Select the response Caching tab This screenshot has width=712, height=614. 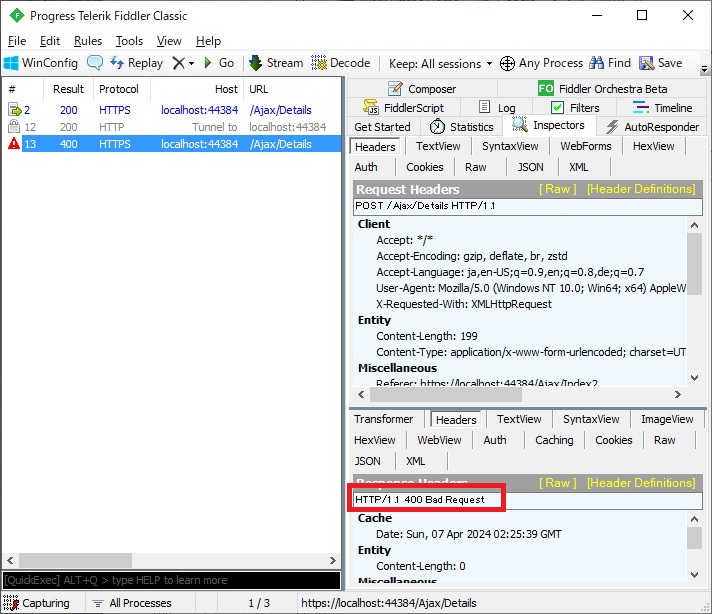554,440
